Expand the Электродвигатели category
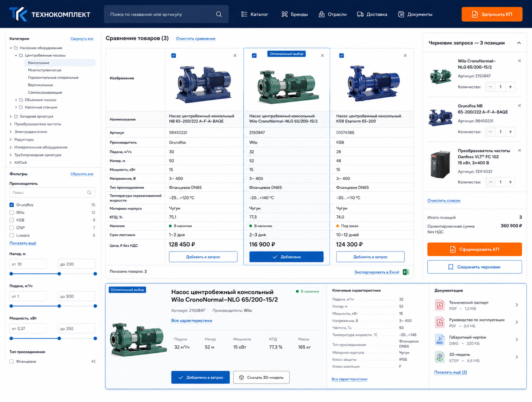Image resolution: width=532 pixels, height=402 pixels. (x=11, y=132)
